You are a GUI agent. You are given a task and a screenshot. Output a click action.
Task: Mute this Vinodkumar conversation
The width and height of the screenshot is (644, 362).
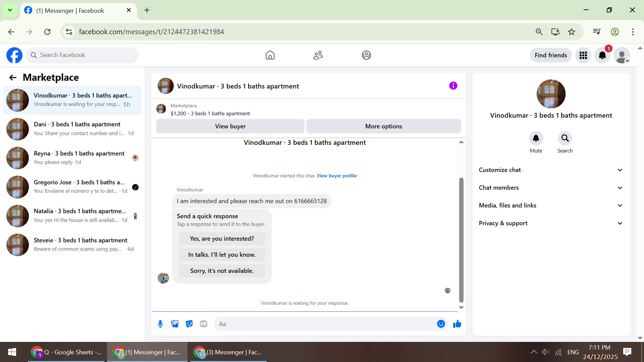(x=536, y=138)
